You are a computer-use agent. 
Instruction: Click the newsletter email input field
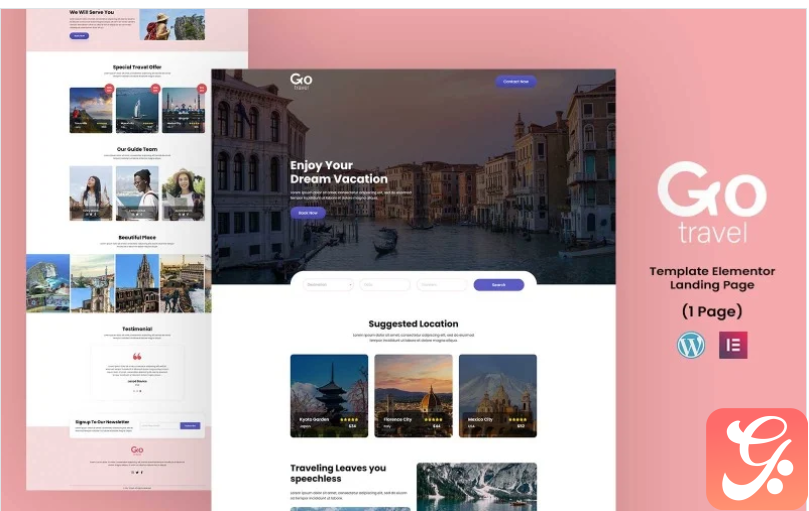(x=159, y=426)
